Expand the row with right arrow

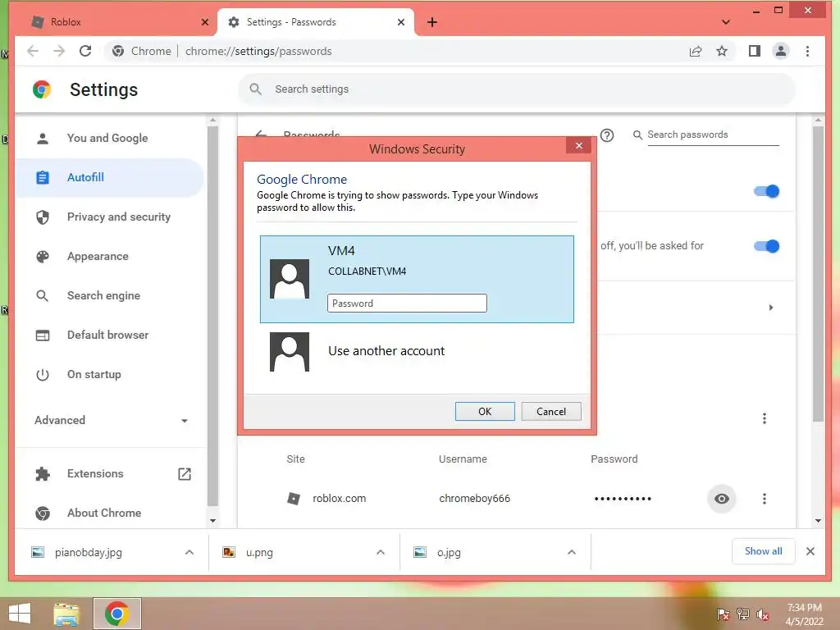pyautogui.click(x=771, y=308)
